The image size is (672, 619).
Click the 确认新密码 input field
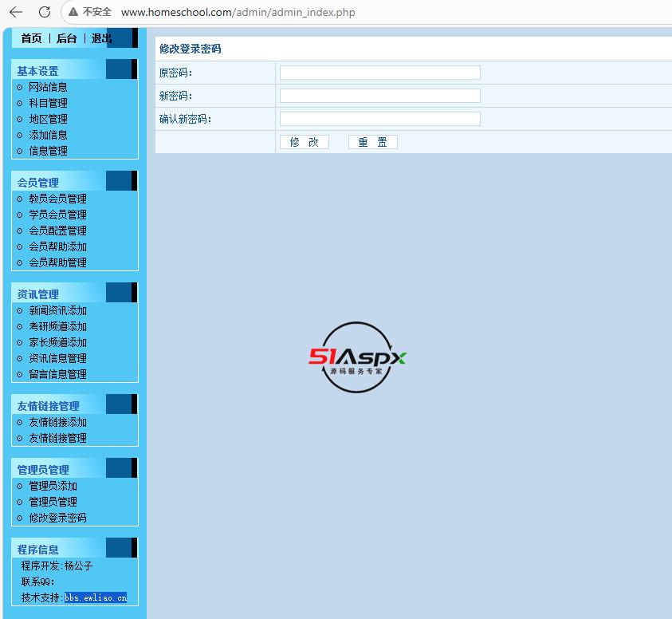tap(379, 119)
